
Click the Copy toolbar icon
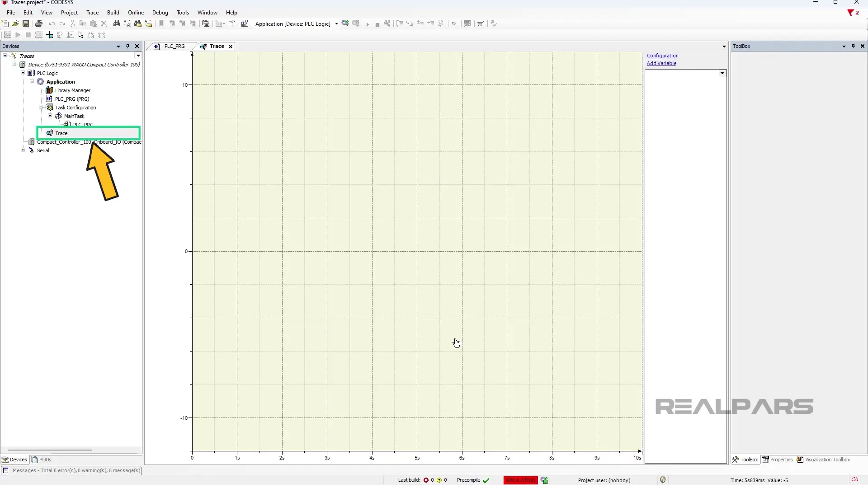pos(83,24)
